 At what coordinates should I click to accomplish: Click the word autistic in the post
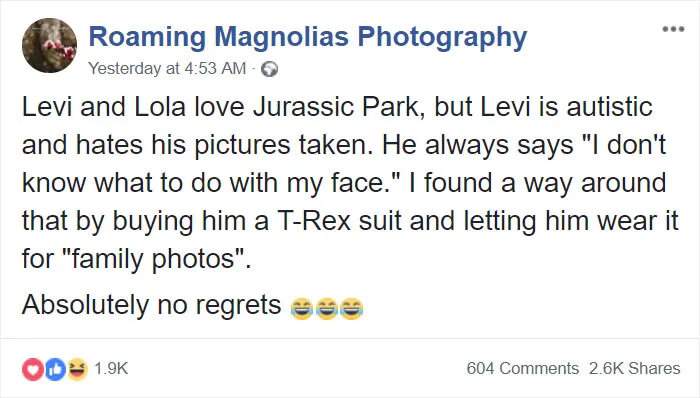[610, 108]
